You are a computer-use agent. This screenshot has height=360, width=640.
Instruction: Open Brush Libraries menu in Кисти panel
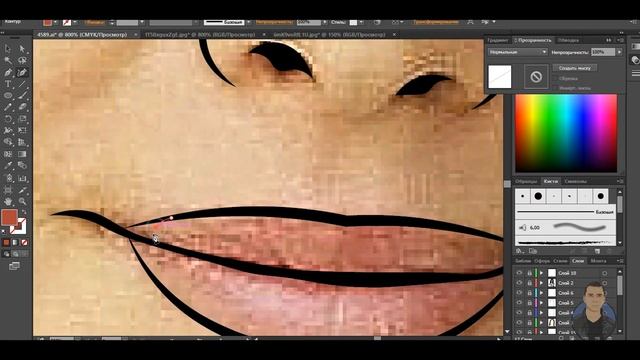tap(520, 251)
